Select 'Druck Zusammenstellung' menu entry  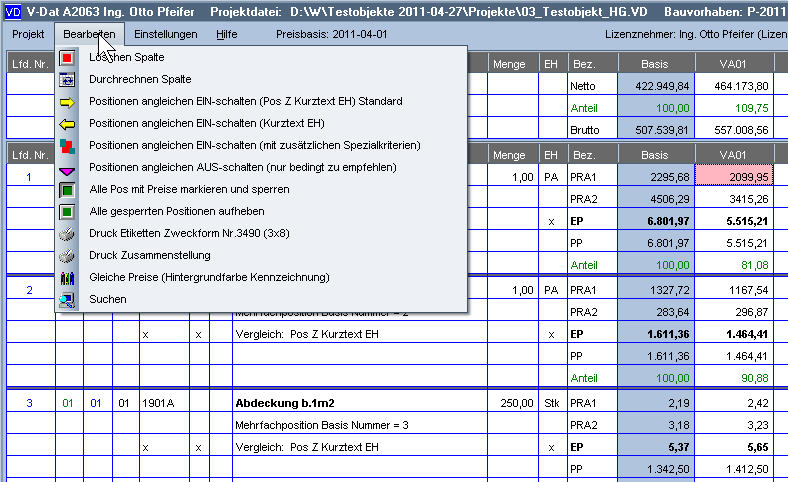coord(149,255)
